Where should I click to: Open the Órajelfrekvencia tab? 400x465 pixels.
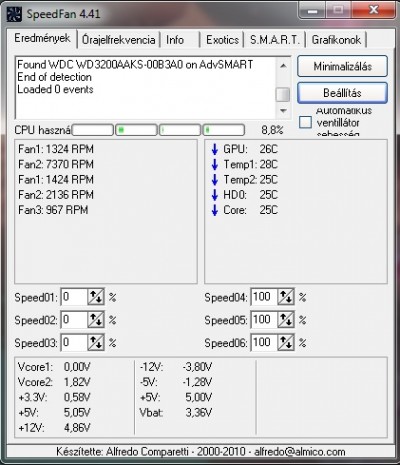pyautogui.click(x=119, y=40)
